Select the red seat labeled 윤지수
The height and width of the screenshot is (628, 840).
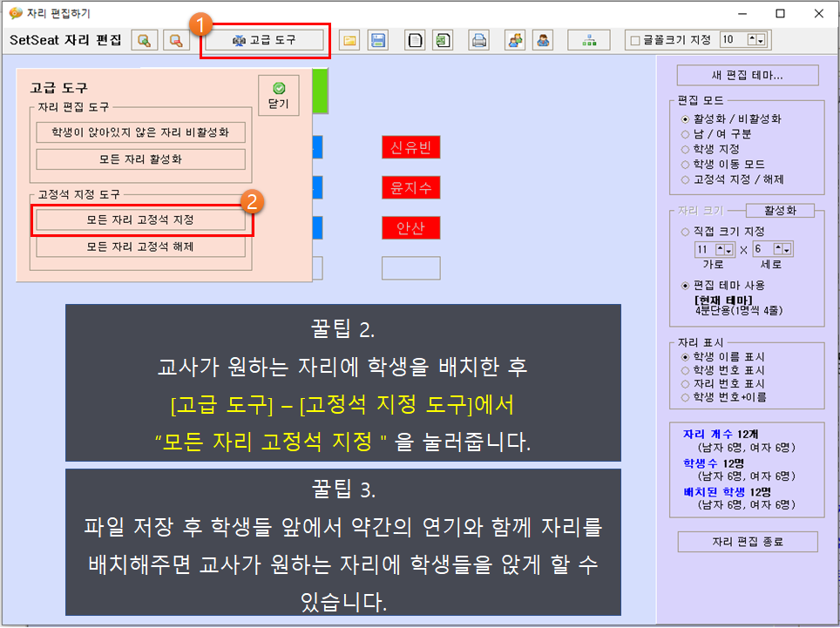coord(411,187)
